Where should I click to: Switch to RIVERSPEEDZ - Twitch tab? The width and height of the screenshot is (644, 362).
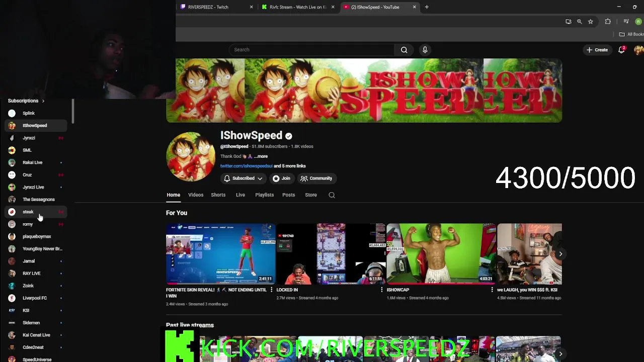pos(216,7)
